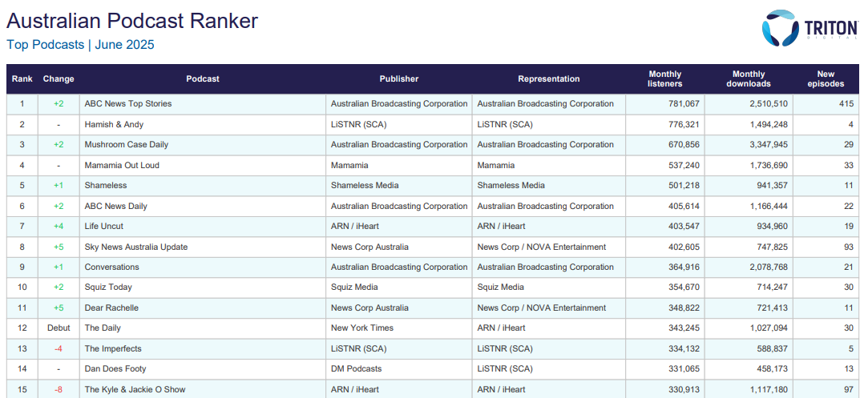Click the Debut change value for The Daily

click(59, 328)
